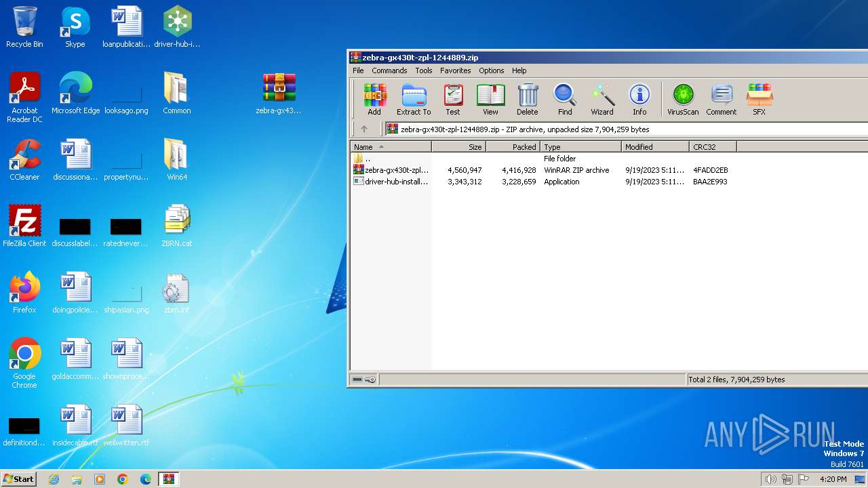This screenshot has height=488, width=868.
Task: Click the taskbar clock 4:20 PM
Action: click(833, 479)
